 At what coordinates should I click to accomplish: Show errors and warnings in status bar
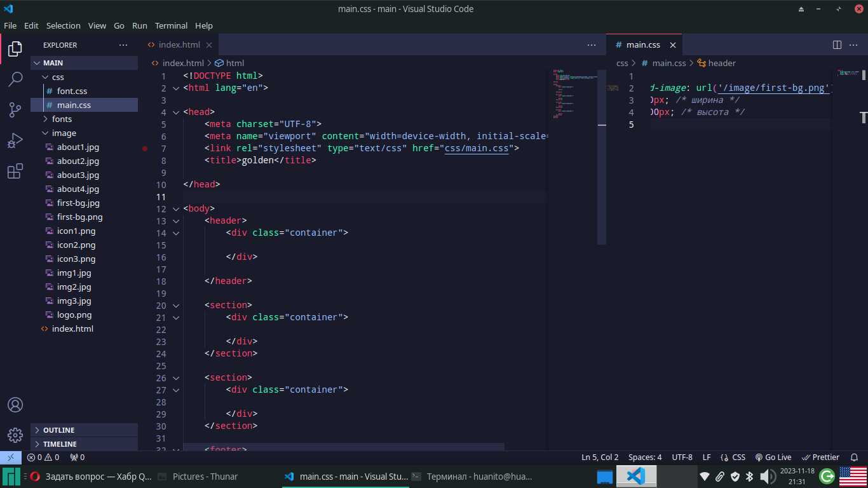43,457
